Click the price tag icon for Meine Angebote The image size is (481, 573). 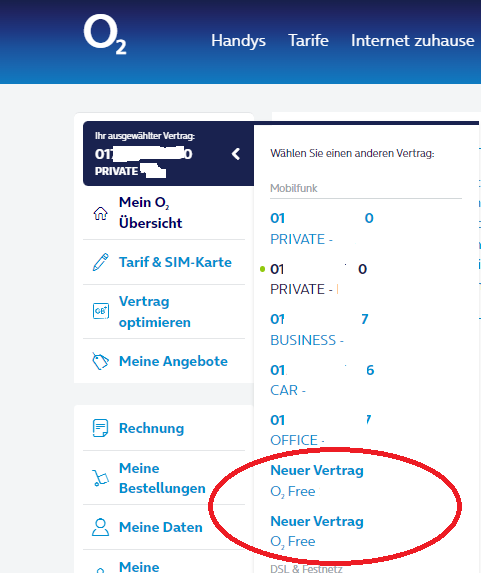[x=100, y=361]
